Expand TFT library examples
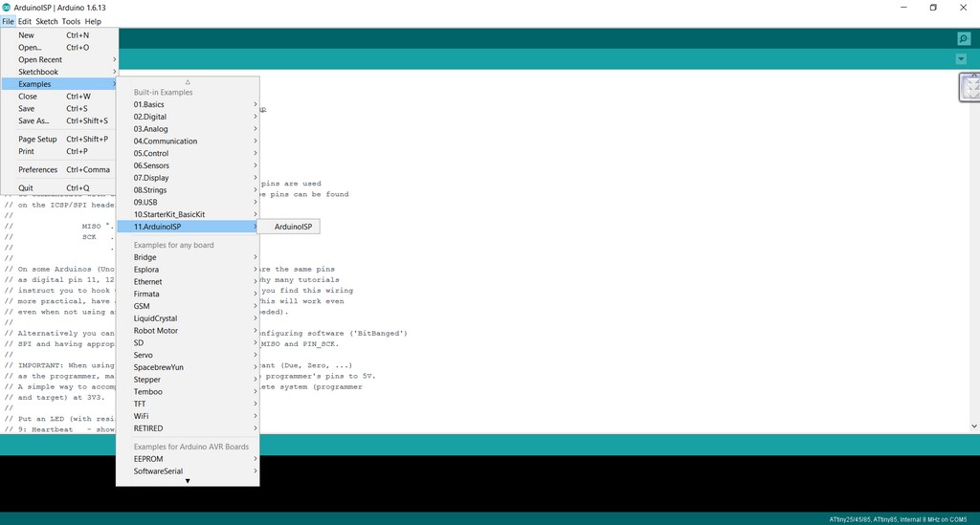Image resolution: width=980 pixels, height=525 pixels. click(x=188, y=404)
